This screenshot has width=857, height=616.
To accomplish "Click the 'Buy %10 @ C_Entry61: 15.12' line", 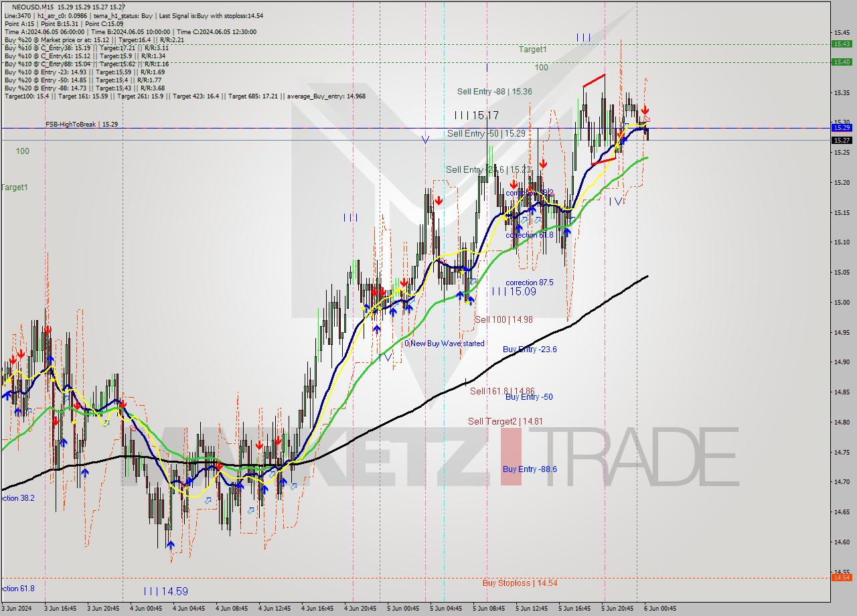I will coord(84,56).
